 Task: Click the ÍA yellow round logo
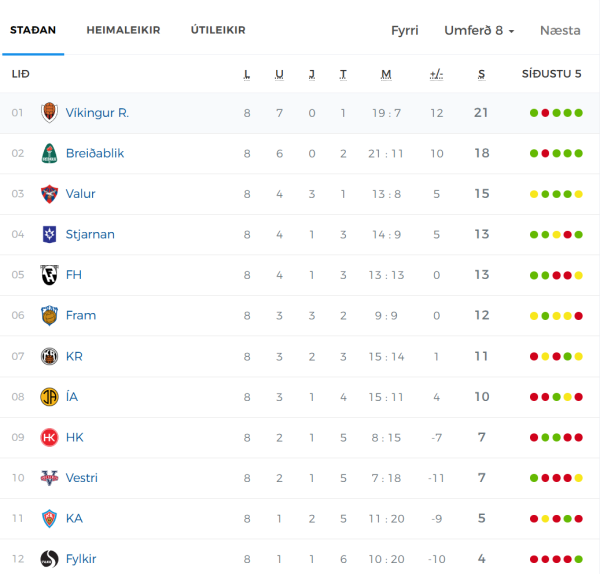49,397
